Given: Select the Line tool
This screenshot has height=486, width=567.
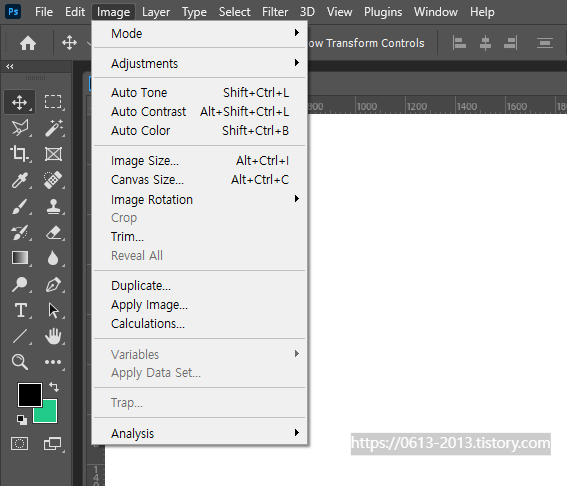Looking at the screenshot, I should [20, 336].
